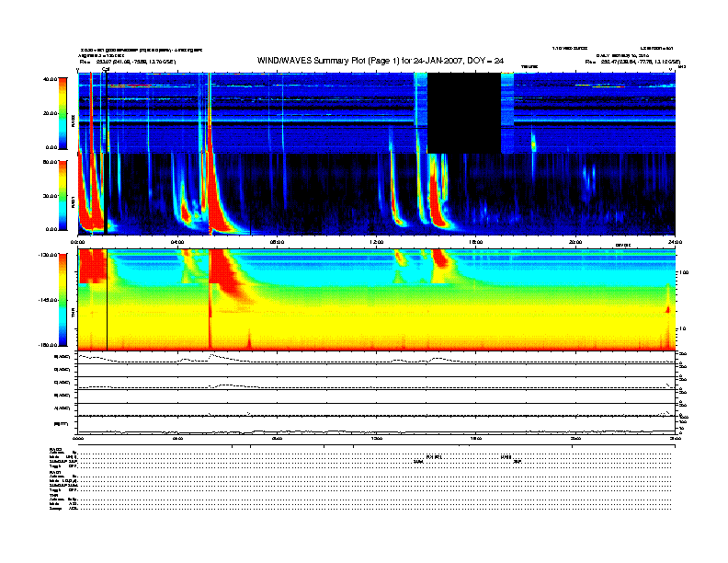Click the TNR vertical axis label

(73, 314)
